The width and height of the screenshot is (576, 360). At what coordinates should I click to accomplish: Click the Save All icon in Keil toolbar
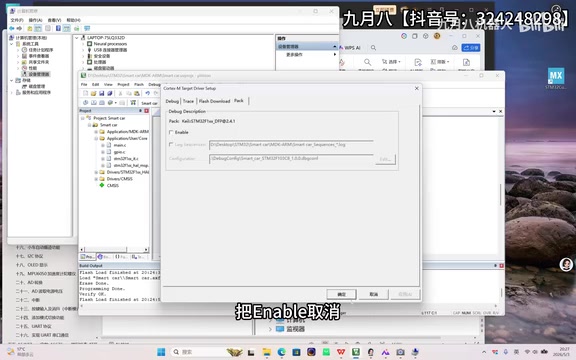(x=109, y=93)
